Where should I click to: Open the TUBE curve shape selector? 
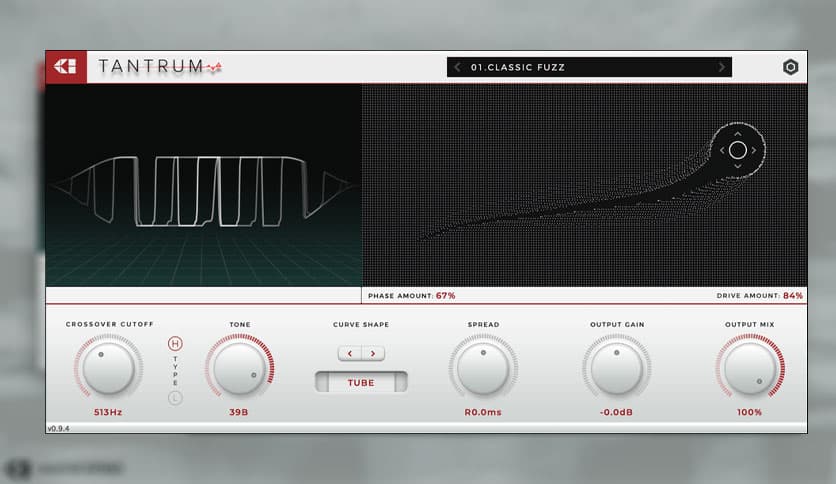click(x=361, y=382)
